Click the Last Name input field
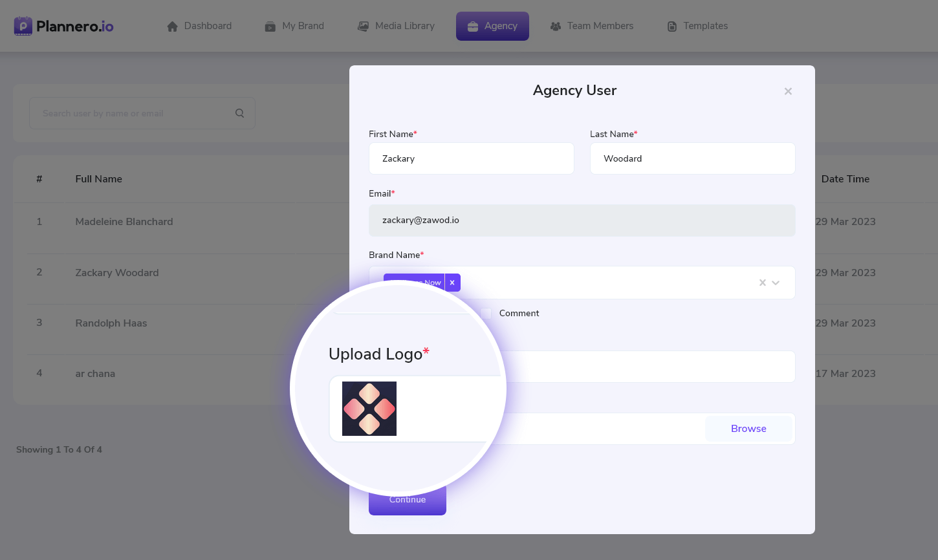The height and width of the screenshot is (560, 938). coord(692,158)
